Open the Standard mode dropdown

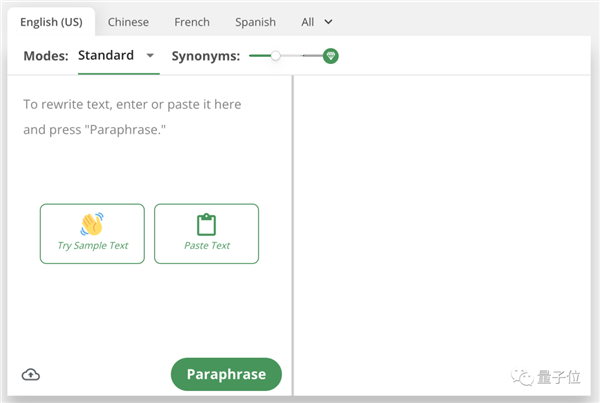[x=105, y=56]
